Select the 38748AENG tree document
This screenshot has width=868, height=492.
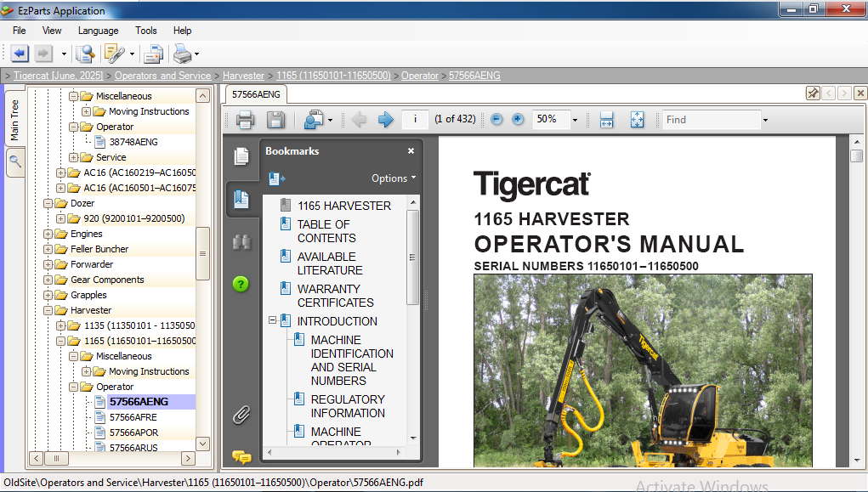(x=133, y=142)
